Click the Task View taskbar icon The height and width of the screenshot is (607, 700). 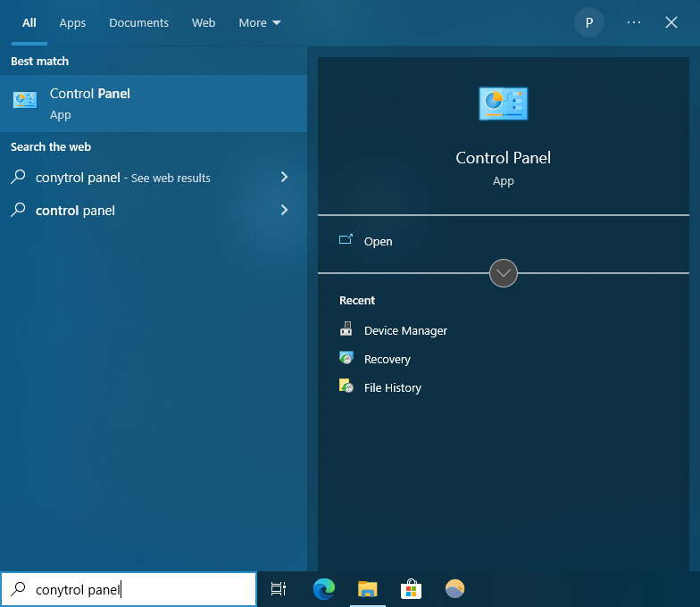click(x=279, y=589)
